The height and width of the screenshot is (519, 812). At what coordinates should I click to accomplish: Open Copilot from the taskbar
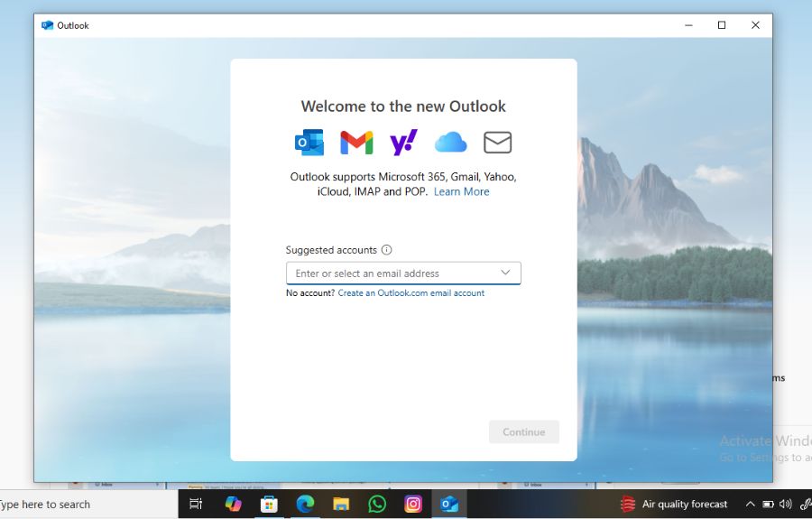pos(233,504)
